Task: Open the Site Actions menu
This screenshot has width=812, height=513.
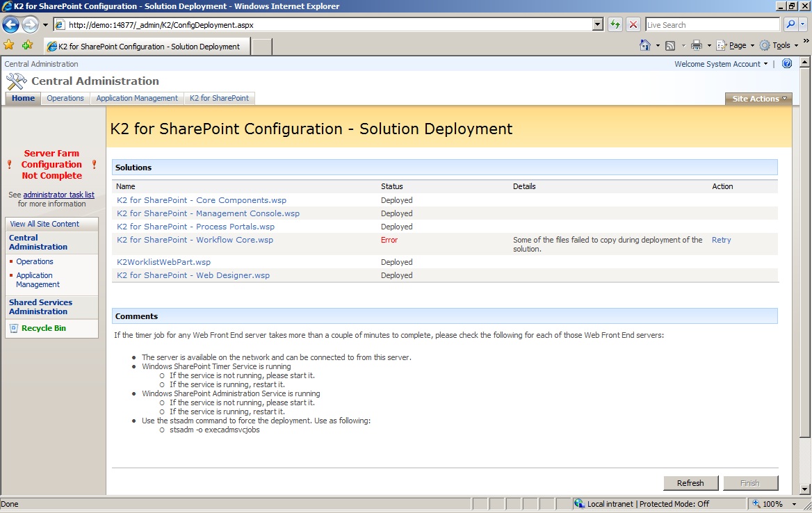Action: pyautogui.click(x=758, y=99)
